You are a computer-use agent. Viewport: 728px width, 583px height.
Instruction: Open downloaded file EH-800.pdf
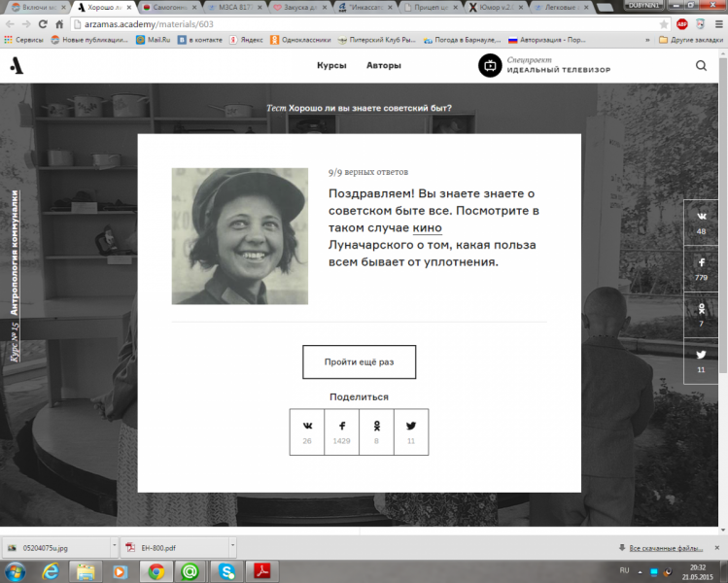[175, 548]
